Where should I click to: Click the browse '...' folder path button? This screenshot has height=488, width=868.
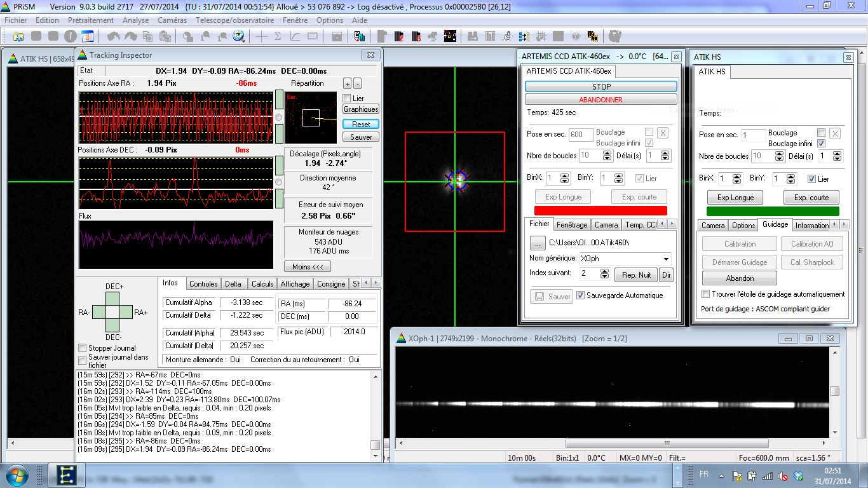(x=538, y=243)
